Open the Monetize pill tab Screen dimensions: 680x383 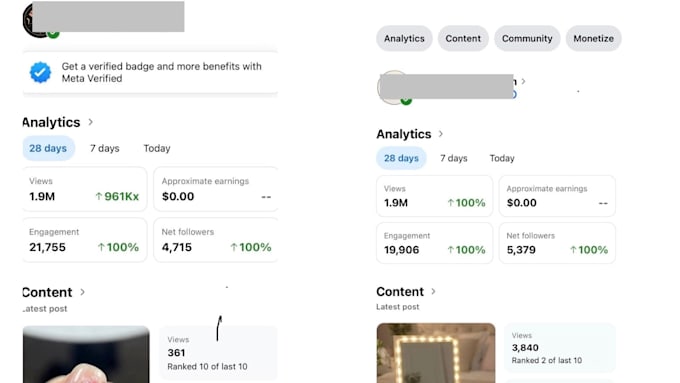[593, 38]
